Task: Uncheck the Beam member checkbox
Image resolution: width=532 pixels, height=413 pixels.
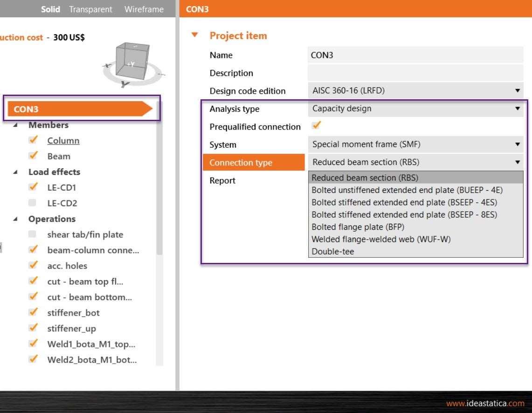Action: coord(33,156)
